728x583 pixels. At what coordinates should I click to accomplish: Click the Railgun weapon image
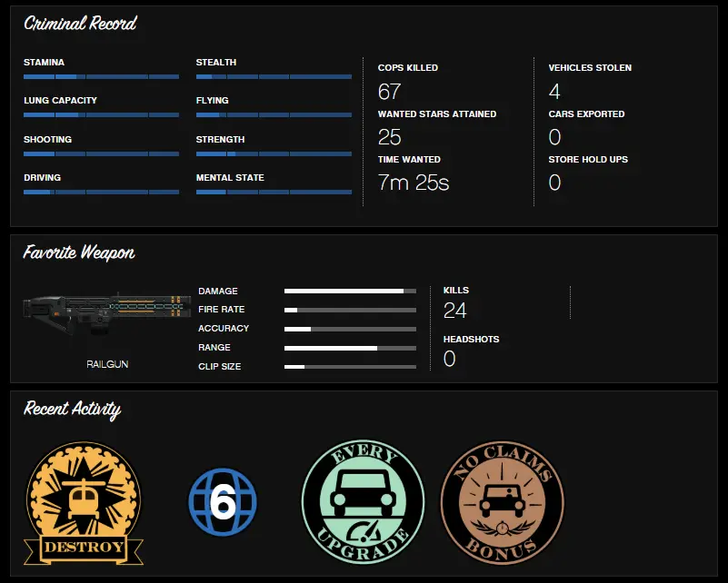click(106, 314)
